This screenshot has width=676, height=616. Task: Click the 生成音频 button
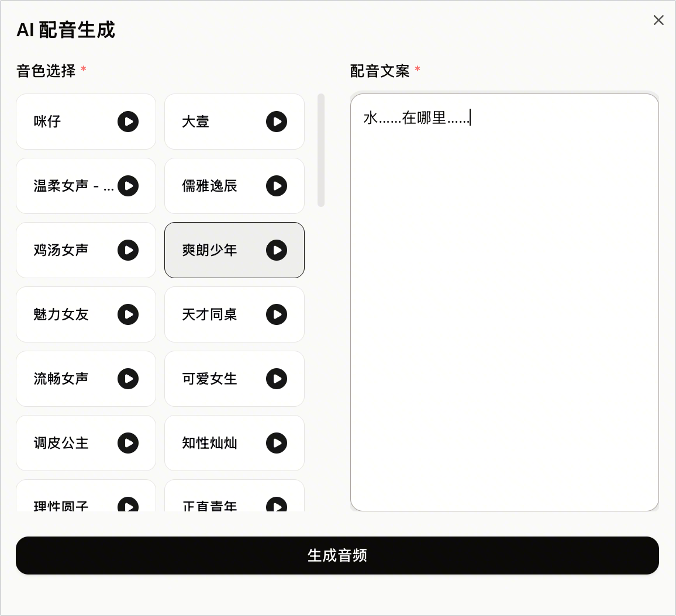[337, 555]
